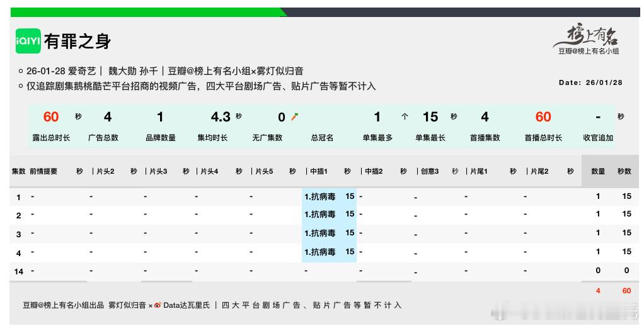Click the Weibo icon before Data达瓦里氏
The width and height of the screenshot is (644, 326).
tap(158, 305)
